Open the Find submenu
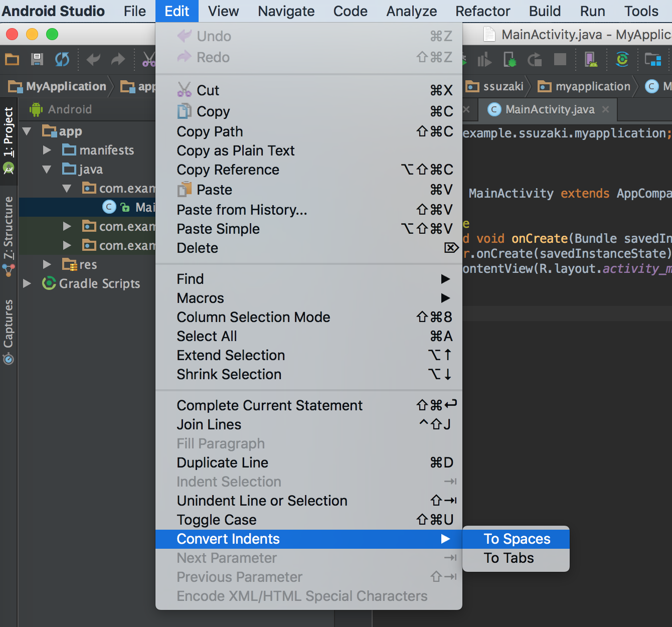This screenshot has width=672, height=627. (x=308, y=279)
